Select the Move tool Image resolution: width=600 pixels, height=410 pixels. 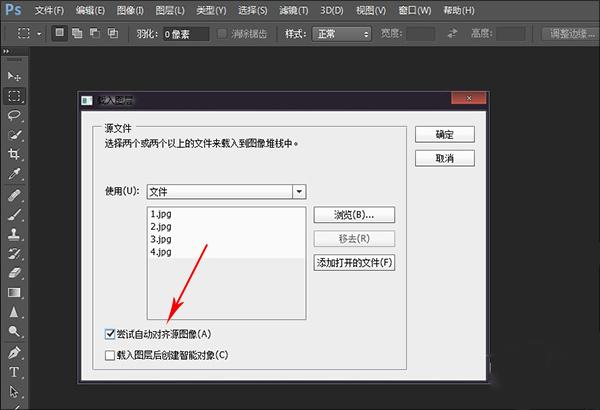coord(14,76)
